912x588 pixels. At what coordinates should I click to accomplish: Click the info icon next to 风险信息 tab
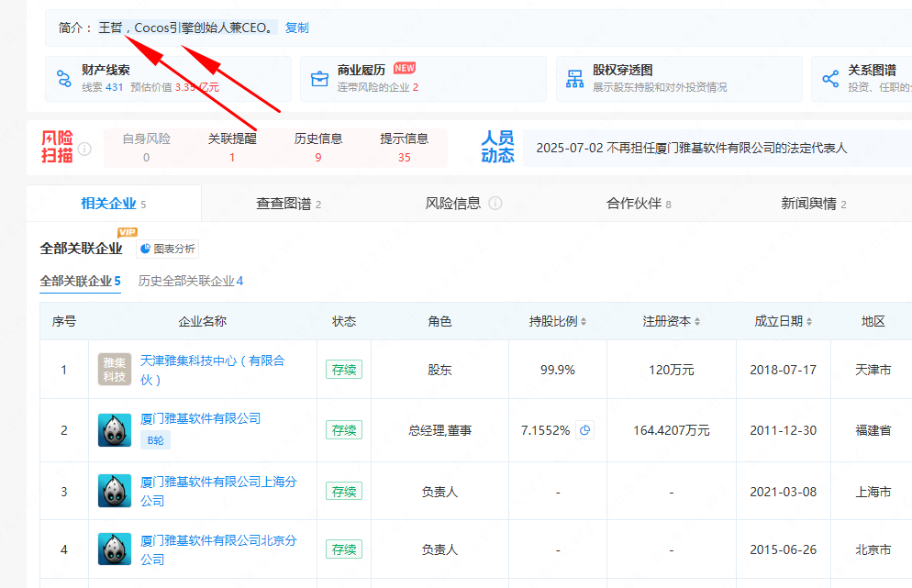pos(495,203)
